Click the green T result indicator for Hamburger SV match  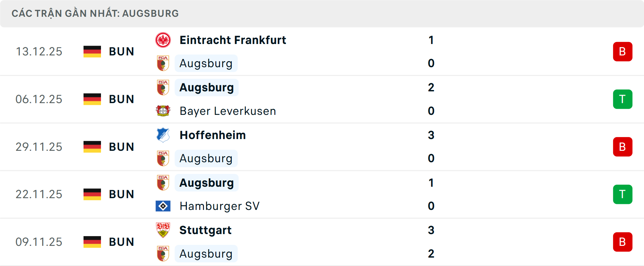(623, 194)
